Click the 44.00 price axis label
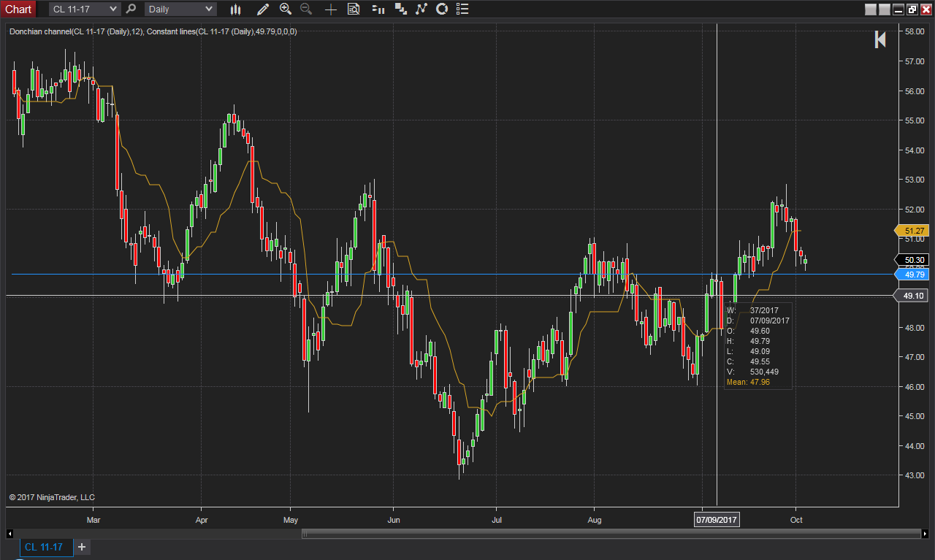935x560 pixels. point(915,446)
